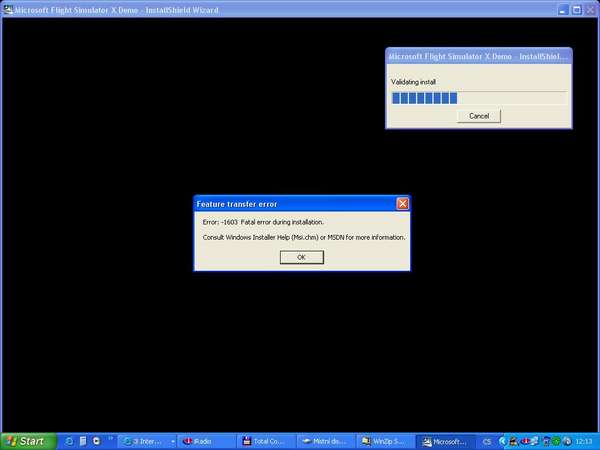Maximize the InstallShield Wizard window
Screen dimensions: 600x450
click(577, 10)
